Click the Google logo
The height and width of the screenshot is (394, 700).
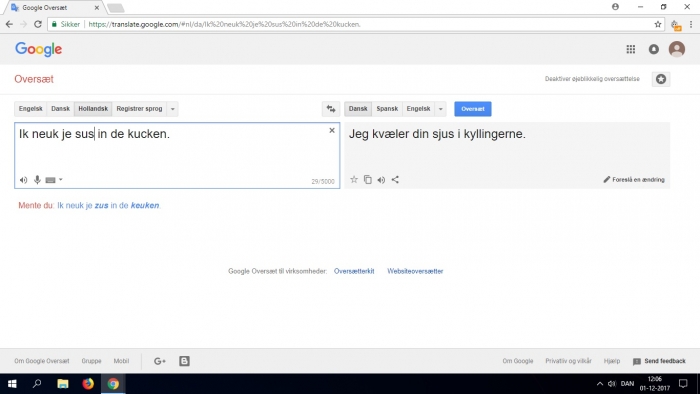click(38, 49)
